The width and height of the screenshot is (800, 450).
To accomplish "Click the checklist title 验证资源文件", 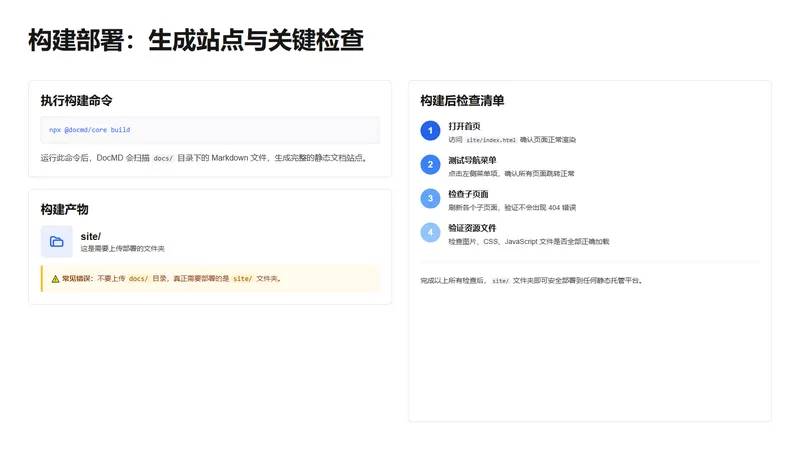I will pyautogui.click(x=472, y=228).
